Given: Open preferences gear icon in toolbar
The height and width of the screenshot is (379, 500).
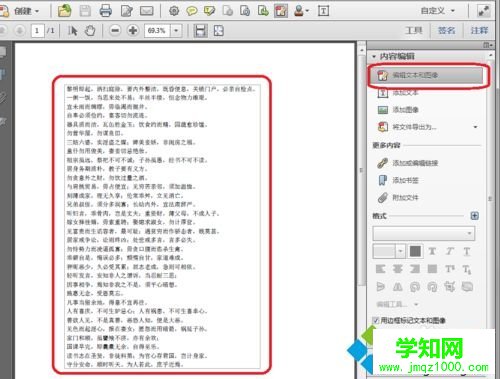Looking at the screenshot, I should pyautogui.click(x=174, y=11).
